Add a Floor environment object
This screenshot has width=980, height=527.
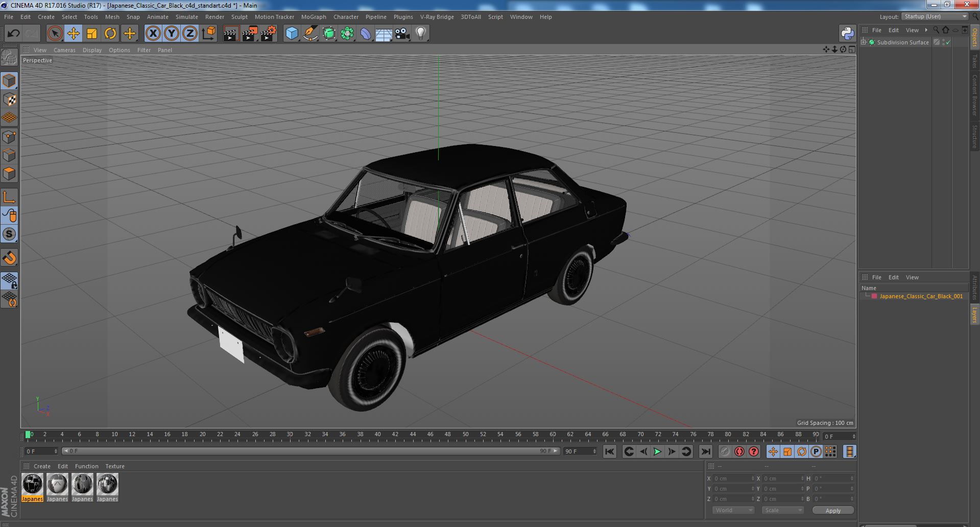tap(384, 34)
